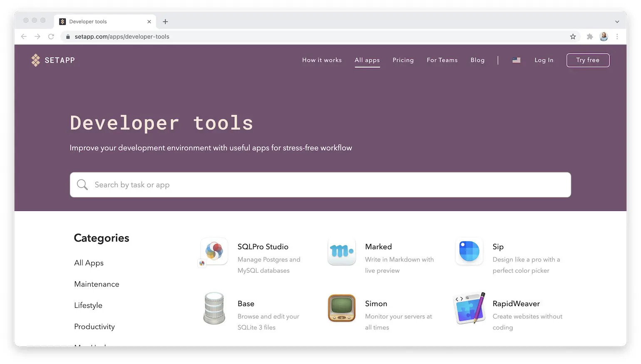Click the Simon server monitor icon
This screenshot has width=641, height=364.
341,308
